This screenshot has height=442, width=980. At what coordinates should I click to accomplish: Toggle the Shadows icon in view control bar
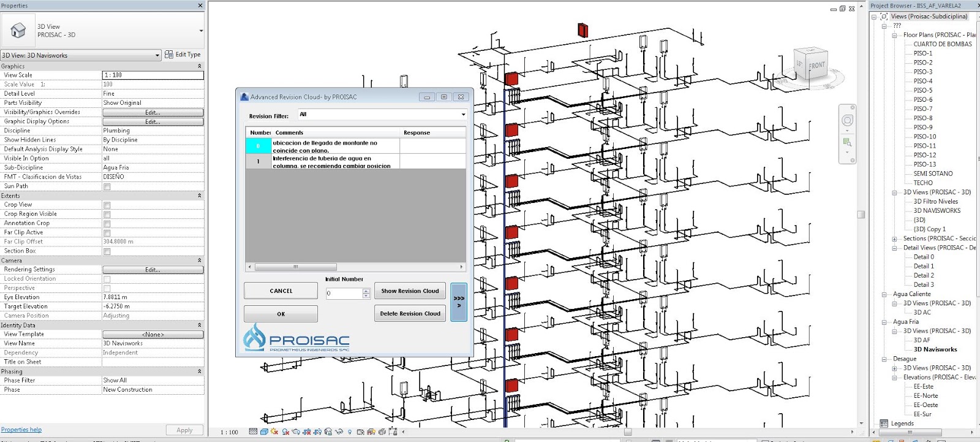pos(285,432)
